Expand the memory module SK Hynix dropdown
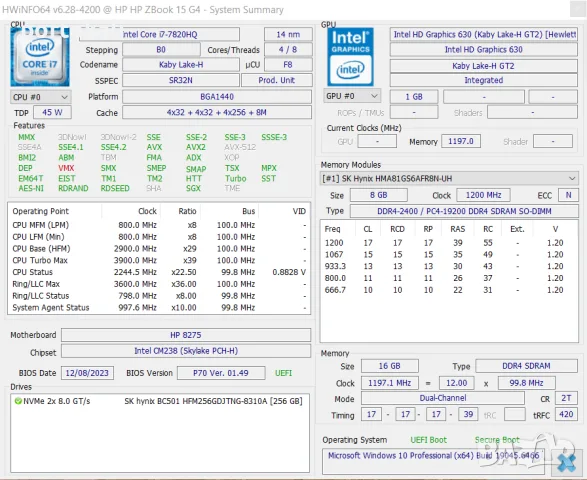The width and height of the screenshot is (587, 480). [x=448, y=179]
